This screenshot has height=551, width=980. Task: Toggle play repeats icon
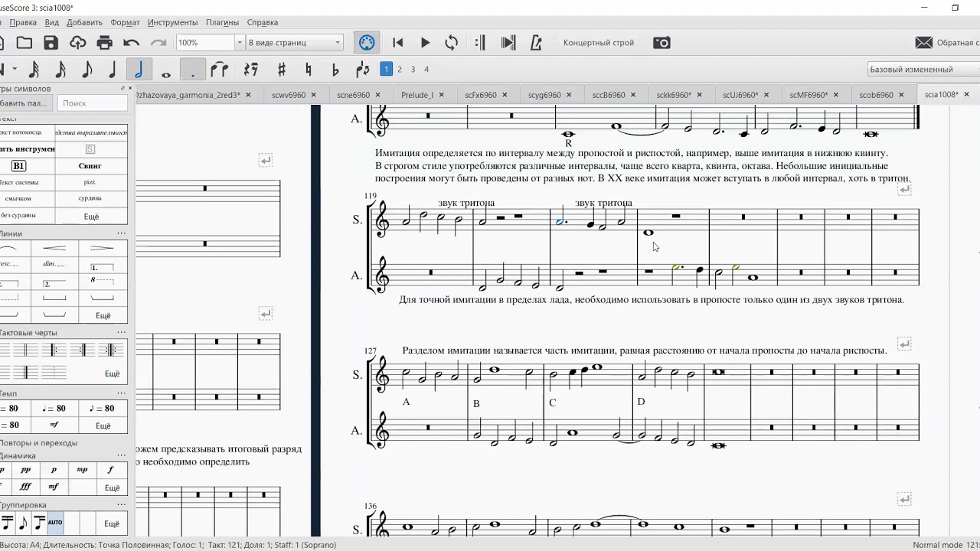480,43
